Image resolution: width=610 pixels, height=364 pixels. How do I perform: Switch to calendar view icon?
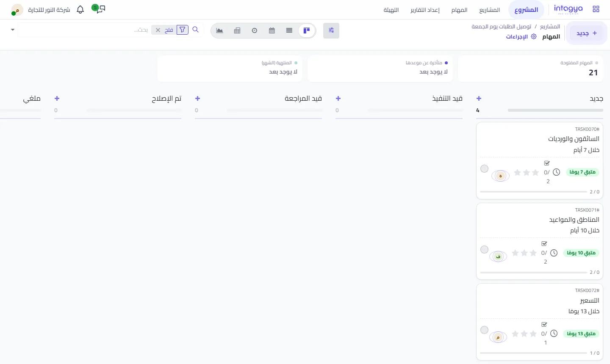272,30
